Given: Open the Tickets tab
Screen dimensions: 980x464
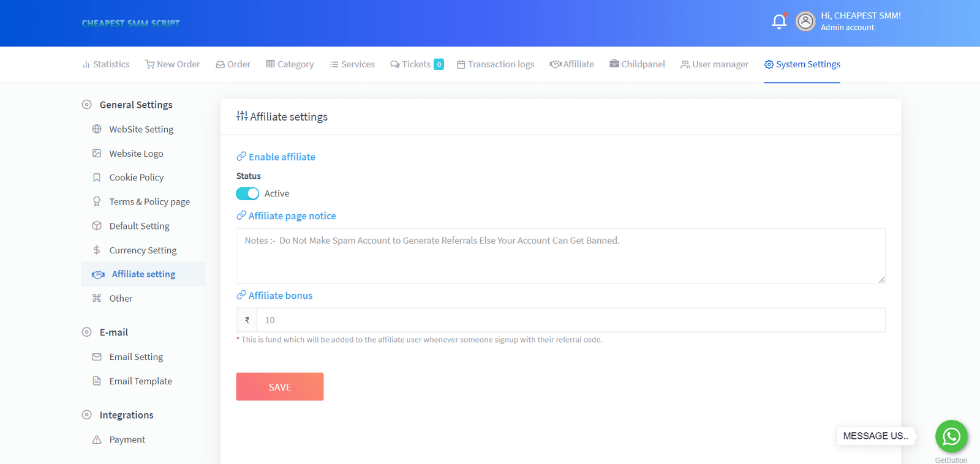Looking at the screenshot, I should pos(416,64).
